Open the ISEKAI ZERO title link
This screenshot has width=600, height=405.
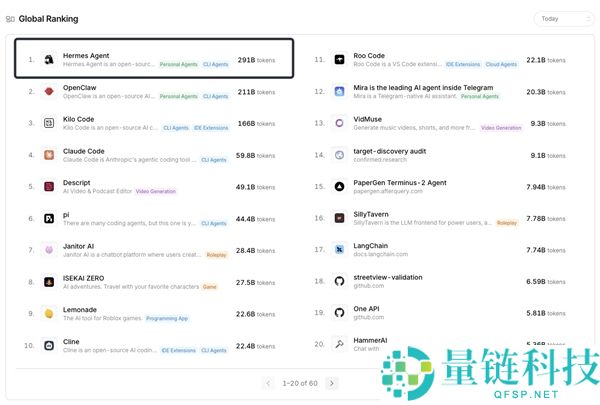[x=83, y=278]
